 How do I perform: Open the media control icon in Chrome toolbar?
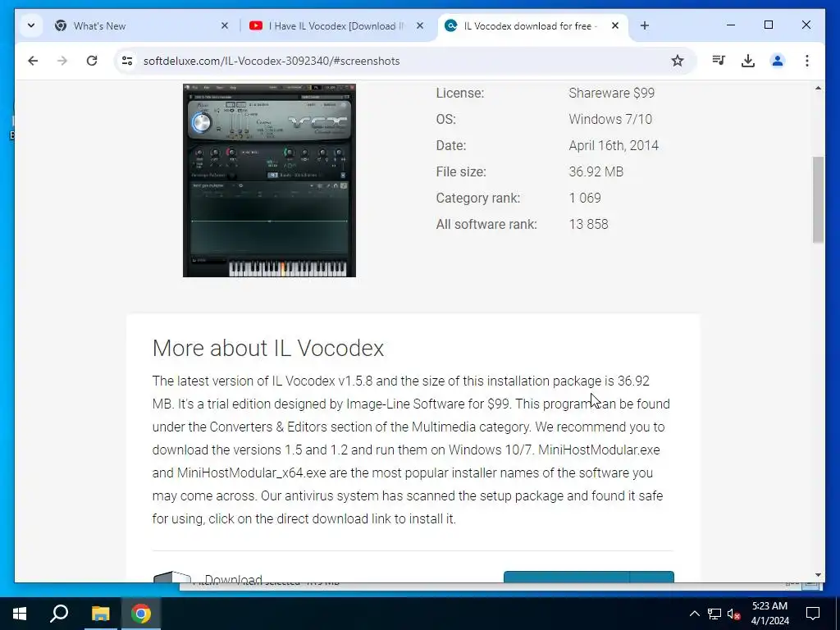[719, 61]
